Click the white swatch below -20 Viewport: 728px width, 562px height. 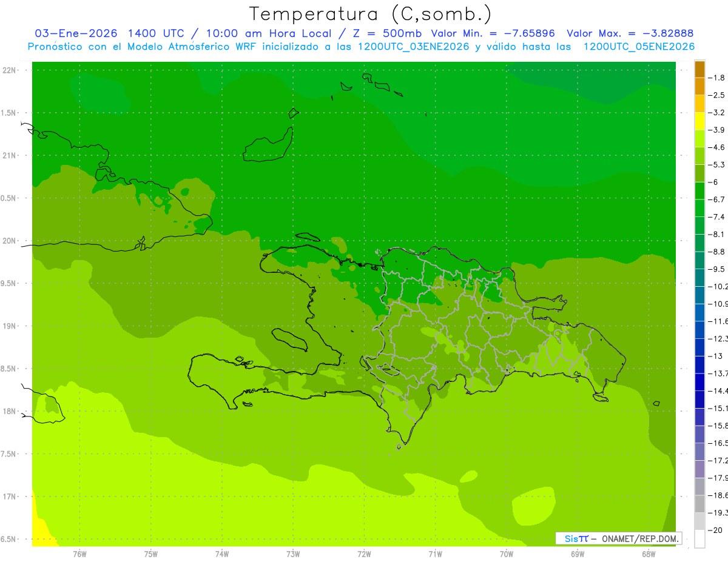point(699,538)
